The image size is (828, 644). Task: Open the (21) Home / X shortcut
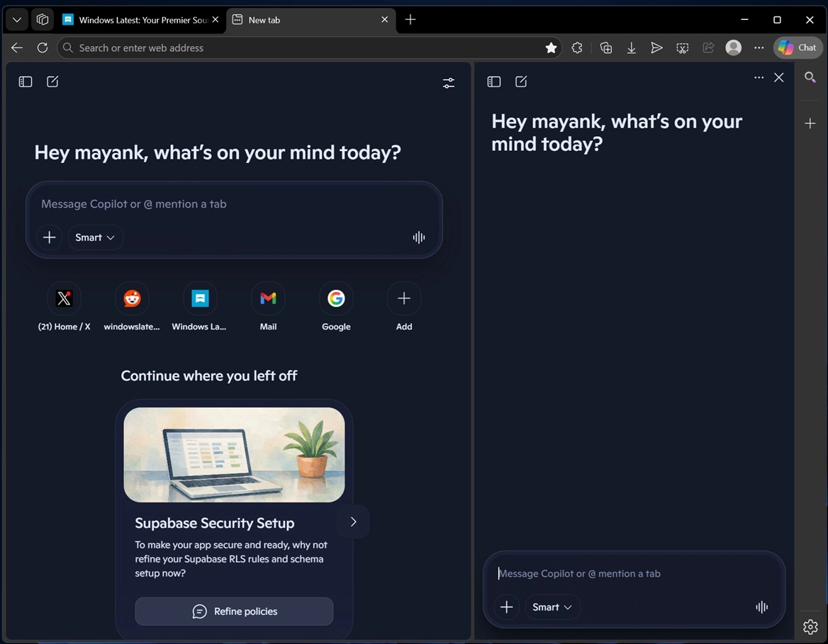point(64,307)
